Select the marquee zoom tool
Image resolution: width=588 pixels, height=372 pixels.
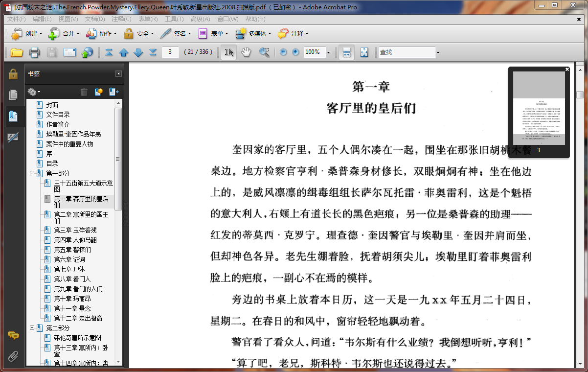264,52
